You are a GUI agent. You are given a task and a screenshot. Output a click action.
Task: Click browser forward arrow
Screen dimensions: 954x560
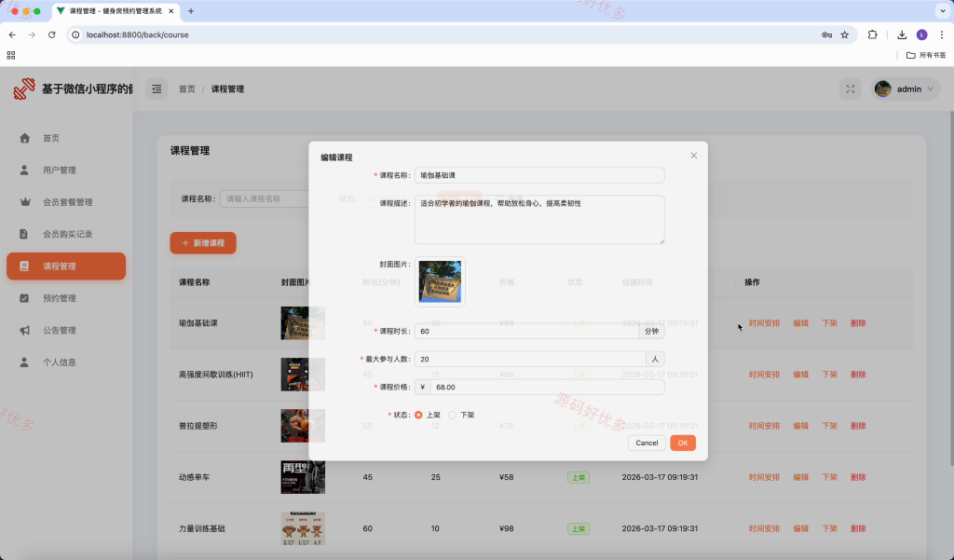click(x=32, y=34)
